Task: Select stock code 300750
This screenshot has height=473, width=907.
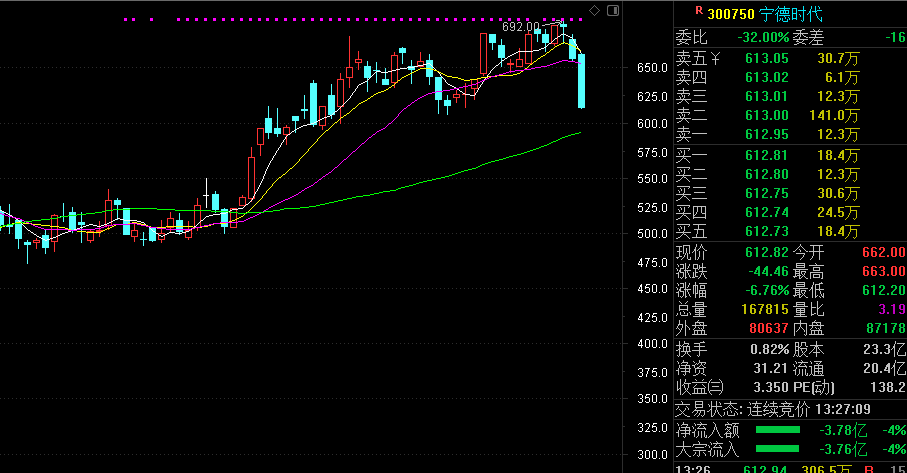Action: 731,14
